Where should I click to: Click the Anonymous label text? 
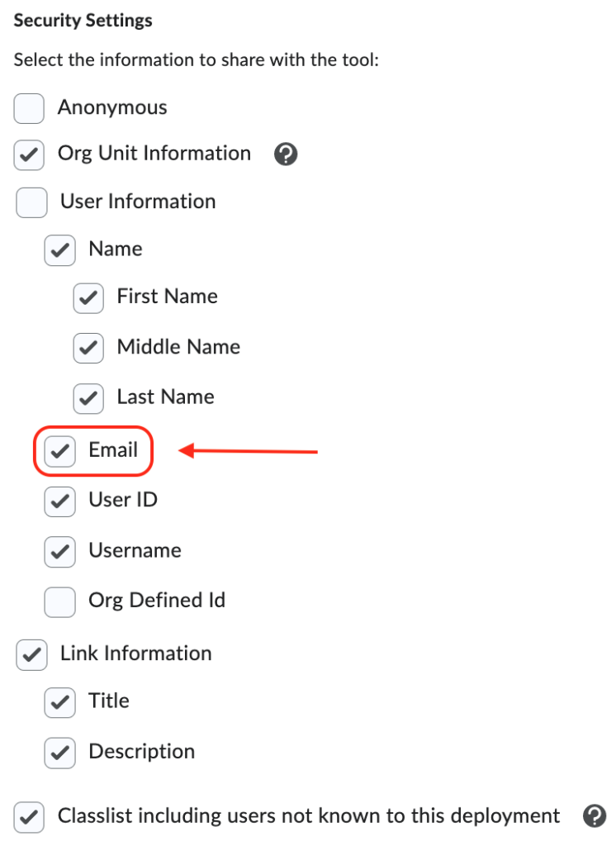(112, 107)
